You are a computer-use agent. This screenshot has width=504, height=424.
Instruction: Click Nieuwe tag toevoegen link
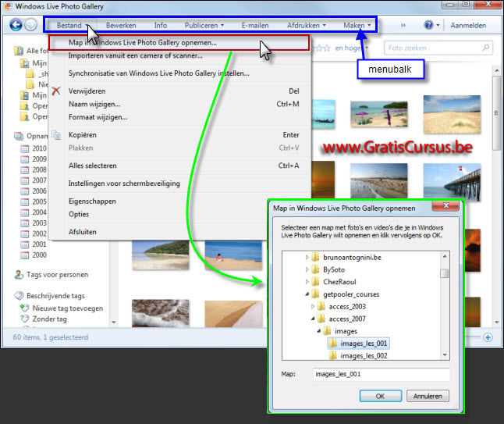(68, 308)
